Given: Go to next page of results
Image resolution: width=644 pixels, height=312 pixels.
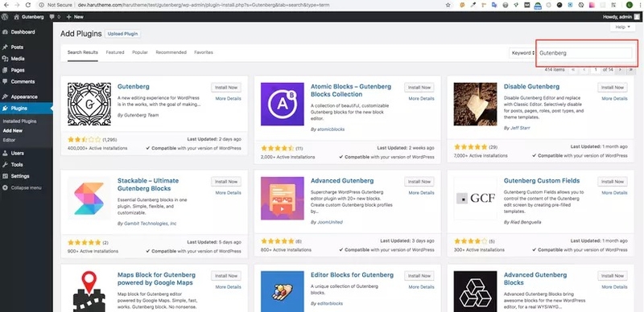Looking at the screenshot, I should 620,70.
